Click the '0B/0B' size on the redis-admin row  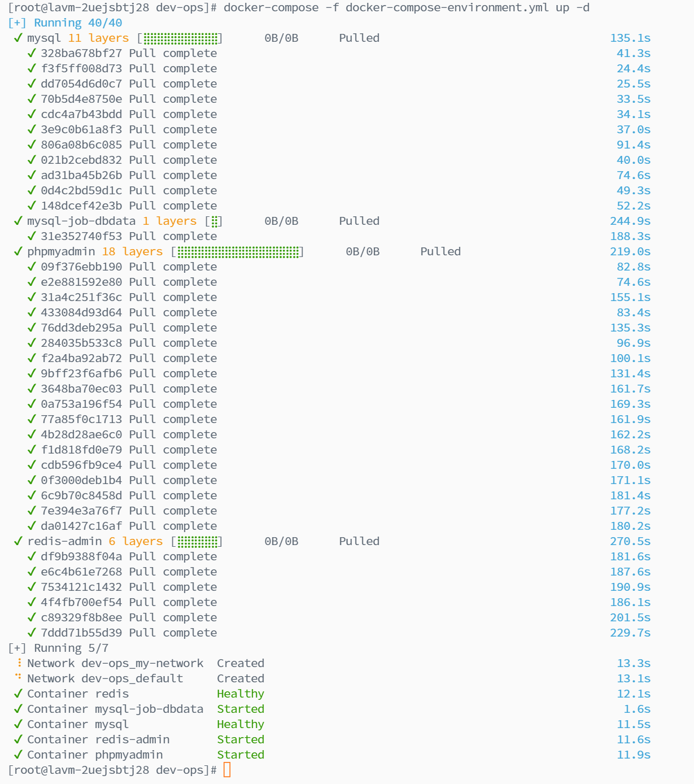tap(281, 542)
